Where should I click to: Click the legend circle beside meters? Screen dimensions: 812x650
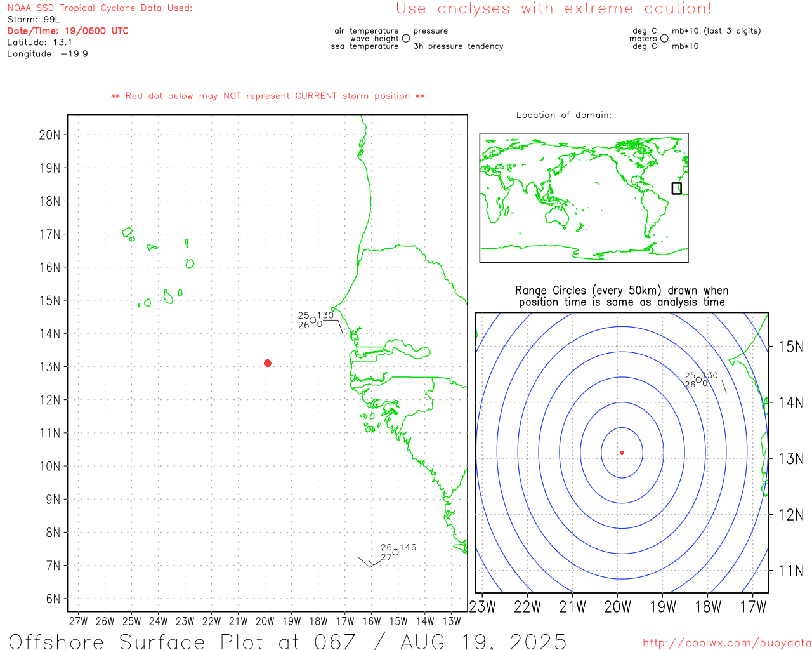(664, 39)
